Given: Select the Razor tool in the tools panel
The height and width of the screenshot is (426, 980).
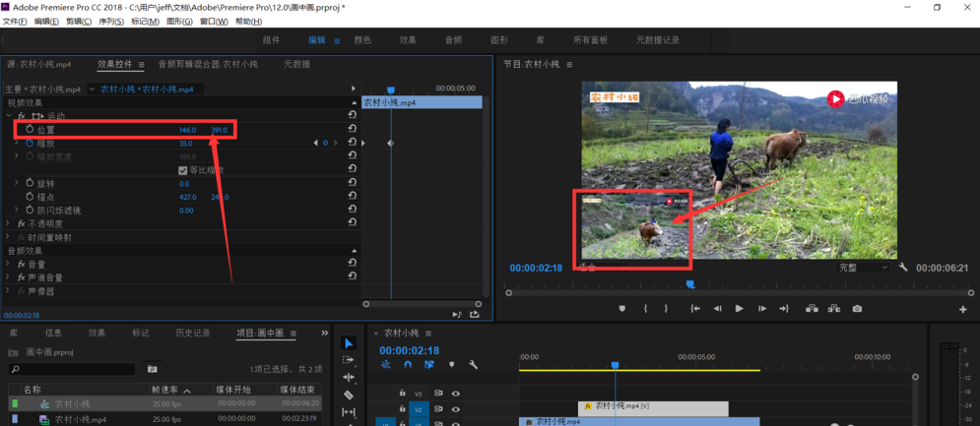Looking at the screenshot, I should [349, 395].
